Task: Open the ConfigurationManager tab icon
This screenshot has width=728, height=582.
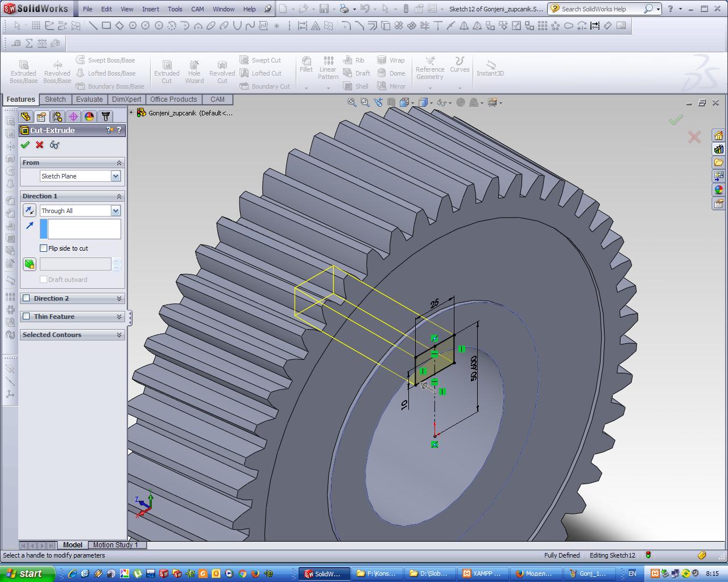Action: click(57, 117)
